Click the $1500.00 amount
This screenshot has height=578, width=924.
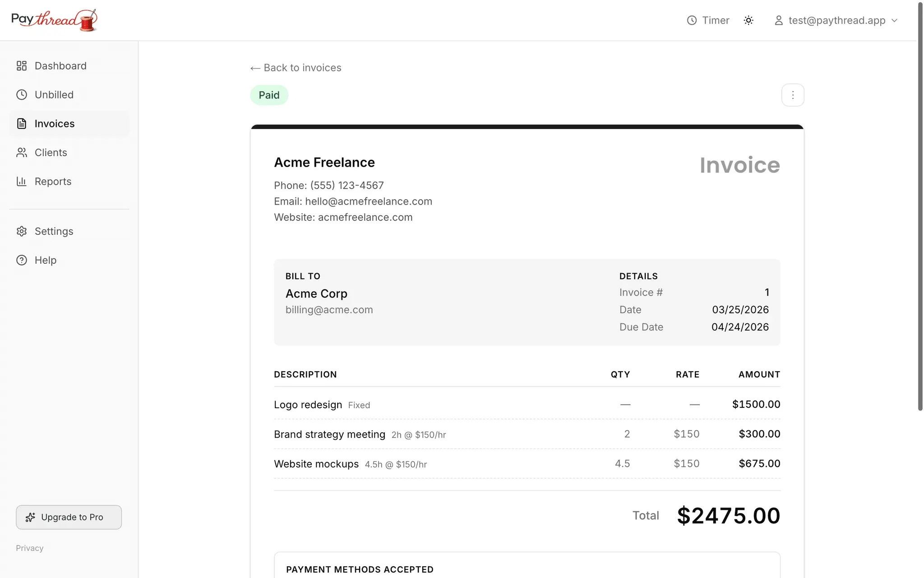coord(756,404)
